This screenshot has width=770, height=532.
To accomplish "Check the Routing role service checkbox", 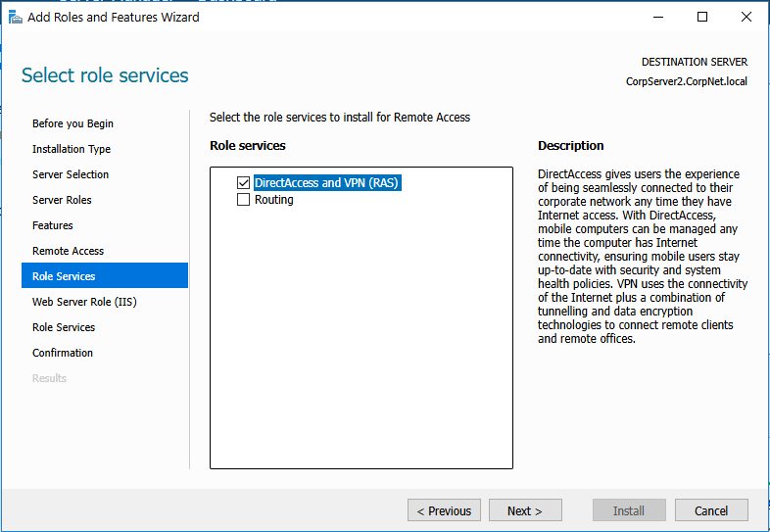I will pos(244,200).
